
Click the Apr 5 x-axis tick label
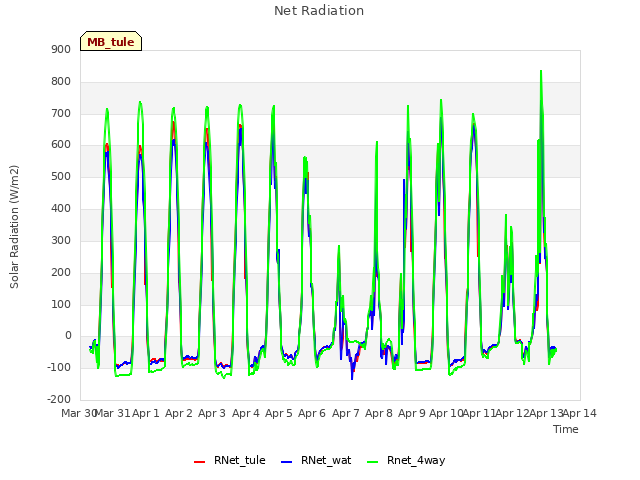coord(279,413)
